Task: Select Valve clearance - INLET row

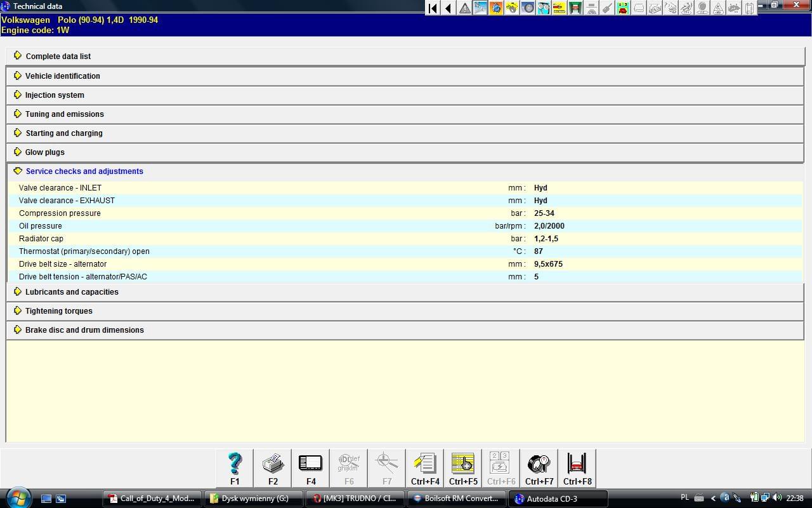Action: coord(405,187)
